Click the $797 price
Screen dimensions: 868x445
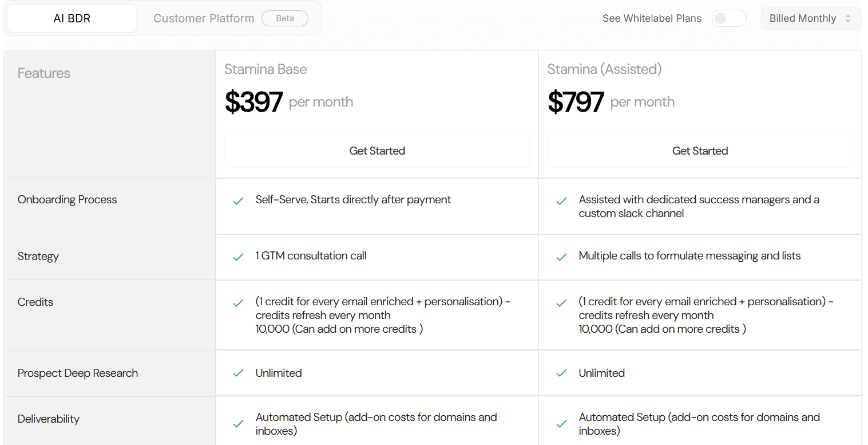point(576,102)
